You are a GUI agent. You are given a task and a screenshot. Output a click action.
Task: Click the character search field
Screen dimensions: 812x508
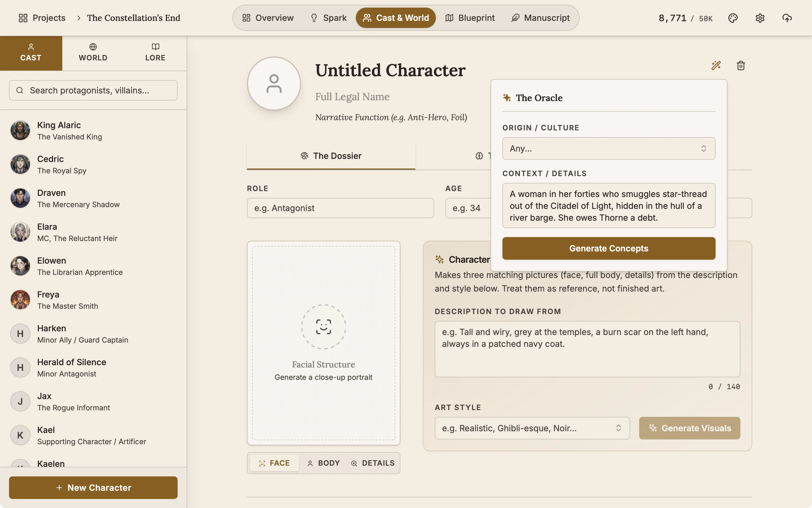click(x=93, y=90)
